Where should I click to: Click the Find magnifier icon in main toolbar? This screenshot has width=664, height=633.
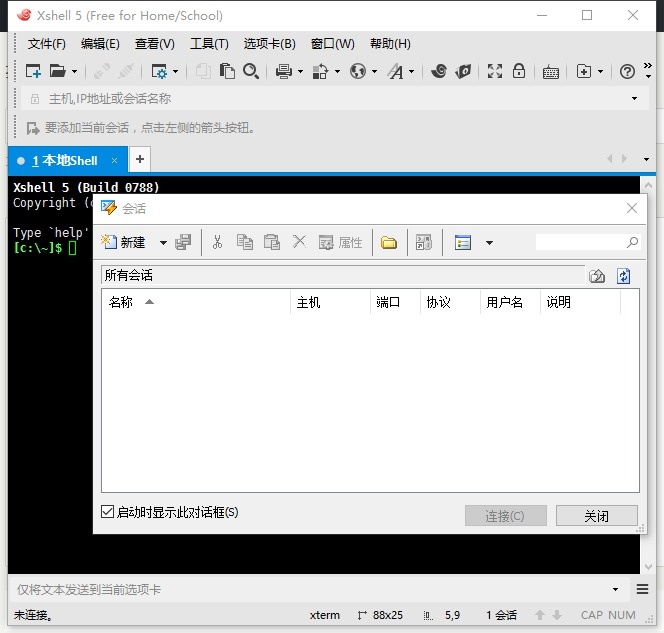click(251, 71)
